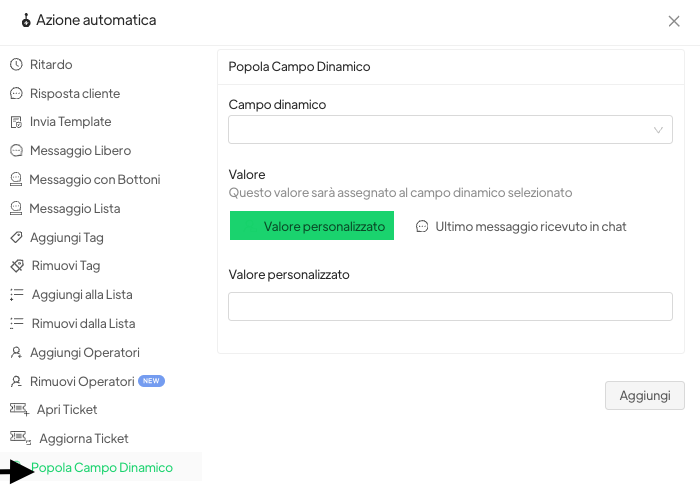Click the Aggiungi Tag label icon
The height and width of the screenshot is (489, 700).
coord(16,237)
